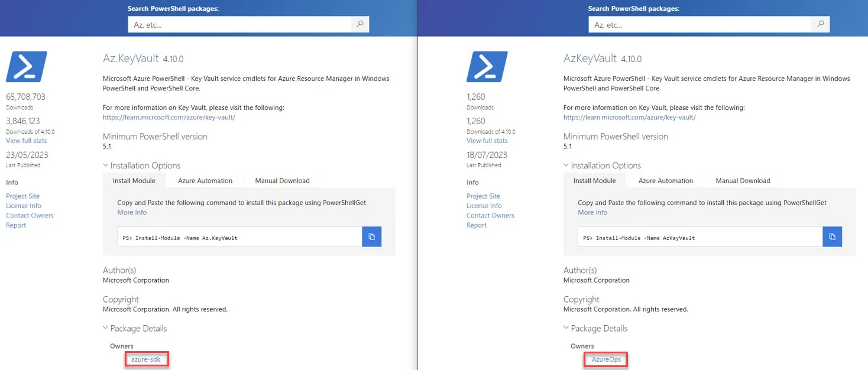The height and width of the screenshot is (370, 868).
Task: Click Report link for Az.KeyVault package
Action: point(16,225)
